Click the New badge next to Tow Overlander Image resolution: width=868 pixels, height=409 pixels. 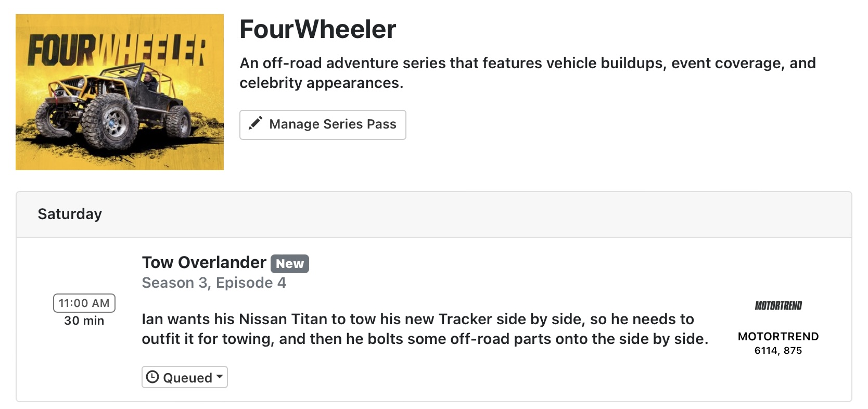(x=289, y=264)
